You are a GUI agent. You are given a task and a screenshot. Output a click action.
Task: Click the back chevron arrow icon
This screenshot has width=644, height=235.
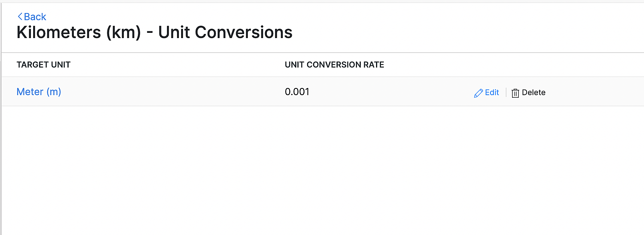point(20,17)
